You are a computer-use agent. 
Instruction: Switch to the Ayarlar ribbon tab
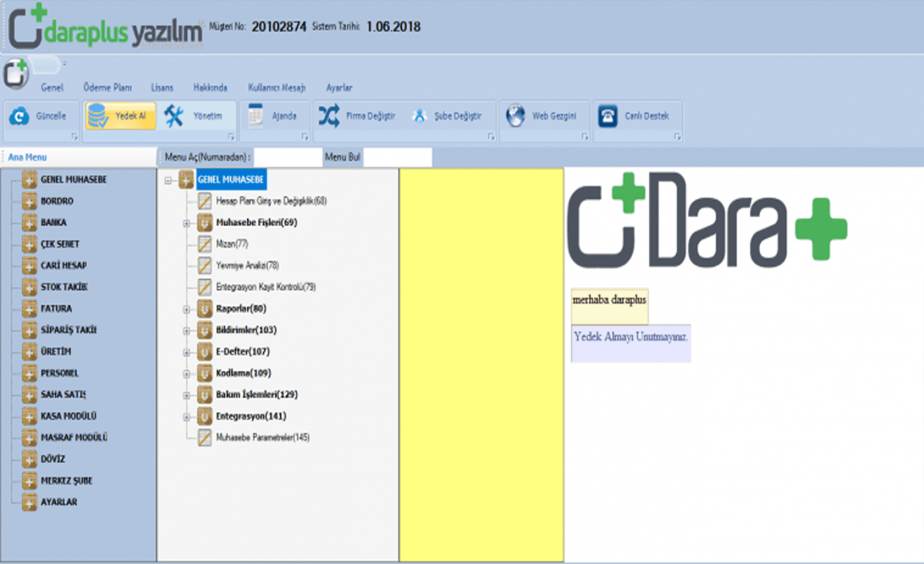tap(340, 87)
